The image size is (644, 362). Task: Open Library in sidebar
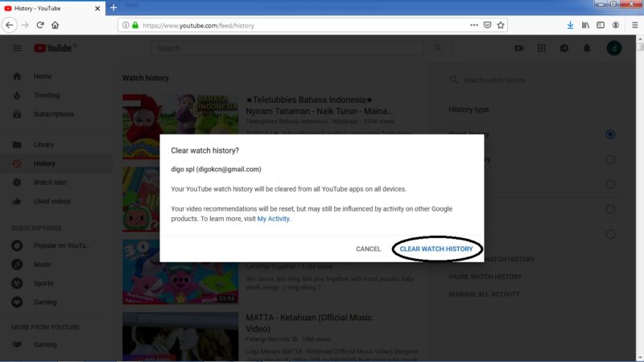(56, 145)
